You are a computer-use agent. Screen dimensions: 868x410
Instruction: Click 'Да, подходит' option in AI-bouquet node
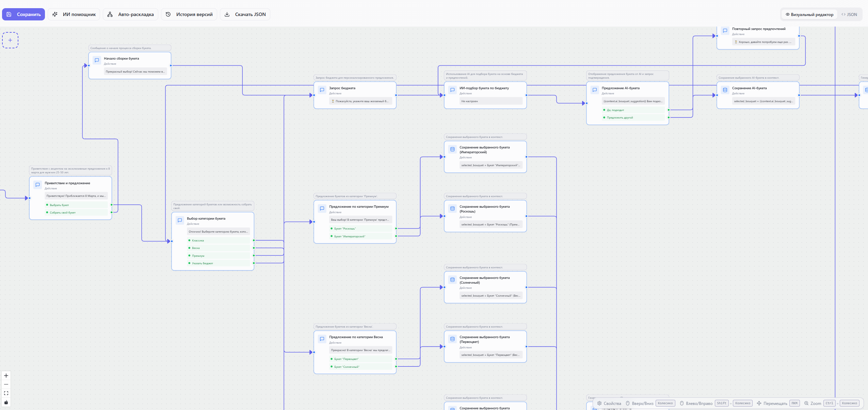[615, 110]
